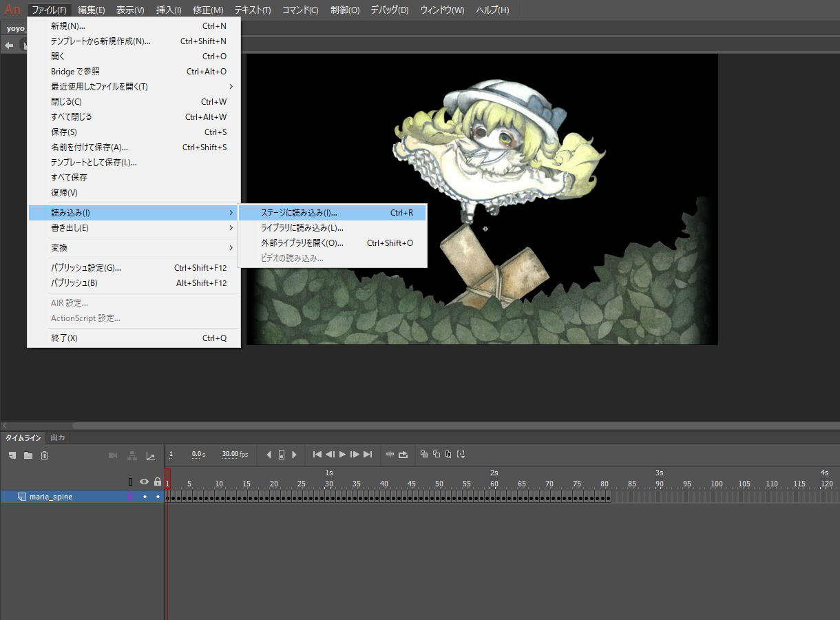Screen dimensions: 840x620
Task: Center the current frame in the timeline
Action: click(390, 455)
